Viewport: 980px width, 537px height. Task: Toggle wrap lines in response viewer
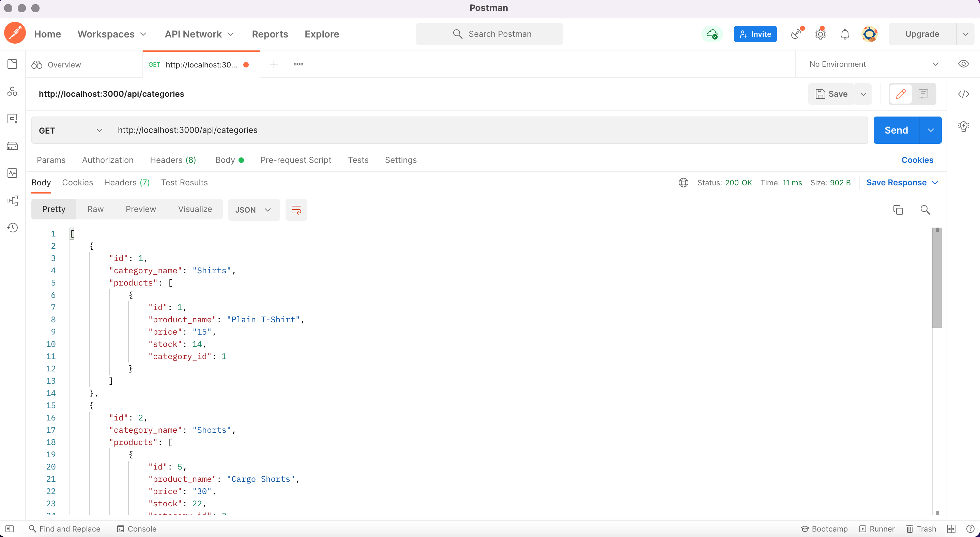pyautogui.click(x=296, y=210)
